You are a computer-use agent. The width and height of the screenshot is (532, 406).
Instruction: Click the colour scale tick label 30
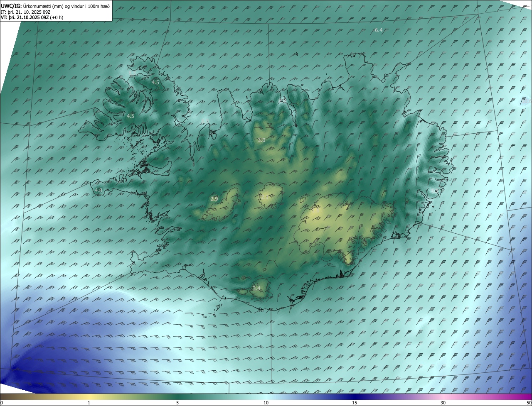tap(443, 403)
